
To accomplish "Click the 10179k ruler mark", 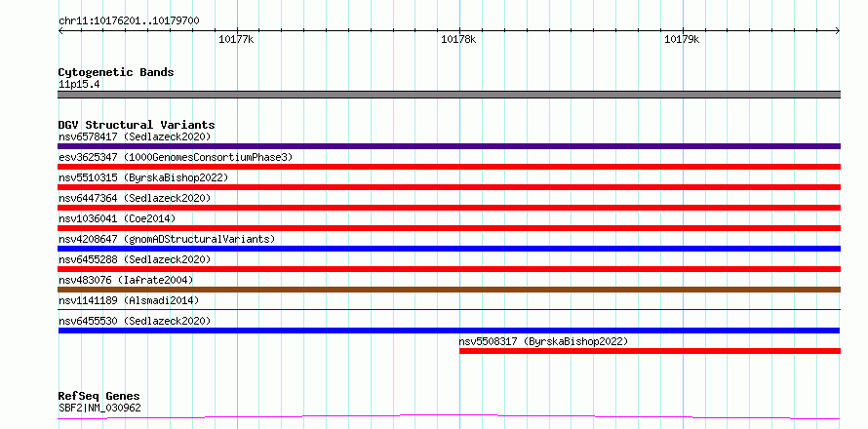I will coord(682,39).
